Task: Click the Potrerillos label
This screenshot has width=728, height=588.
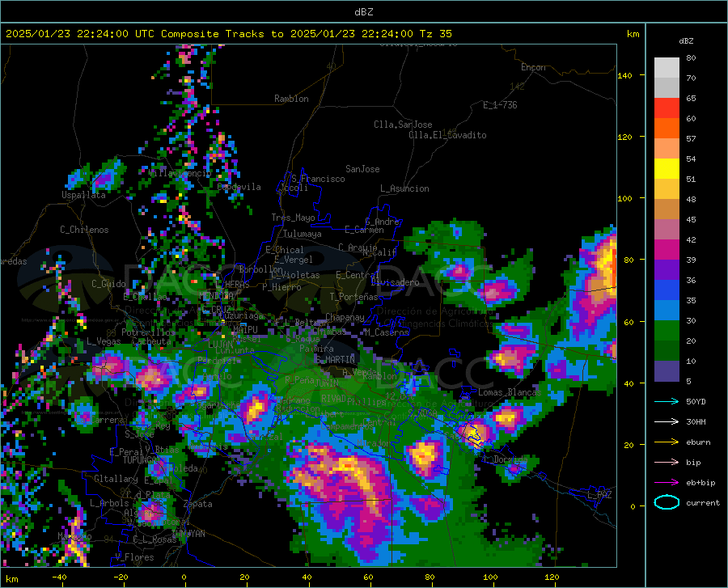Action: [148, 332]
